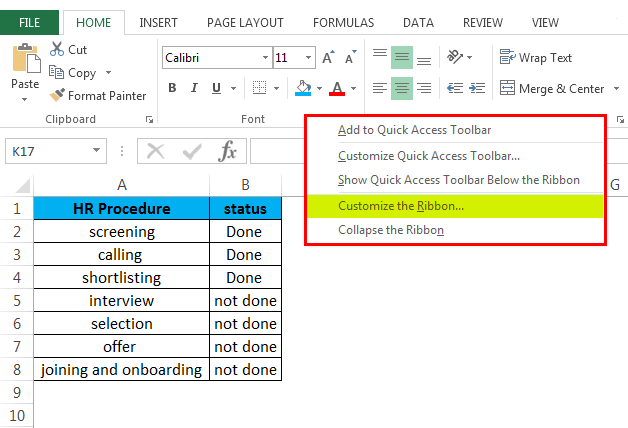Select column B header
The image size is (628, 428).
pos(246,185)
